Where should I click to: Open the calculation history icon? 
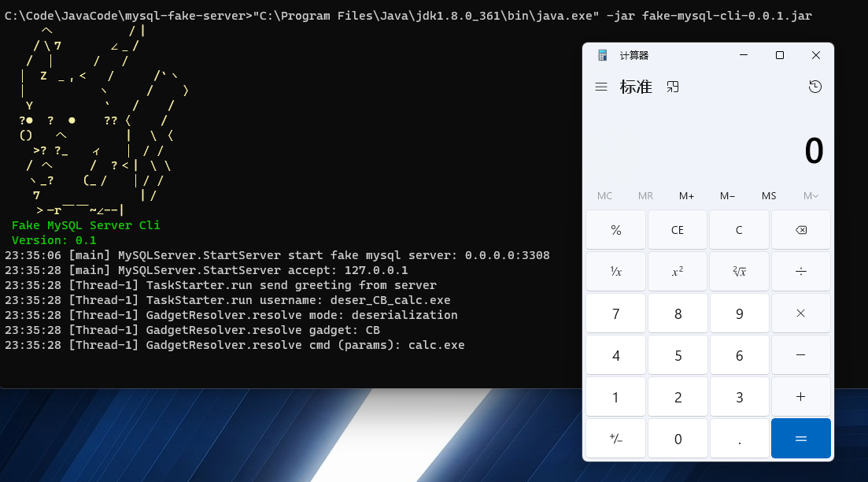click(x=814, y=87)
